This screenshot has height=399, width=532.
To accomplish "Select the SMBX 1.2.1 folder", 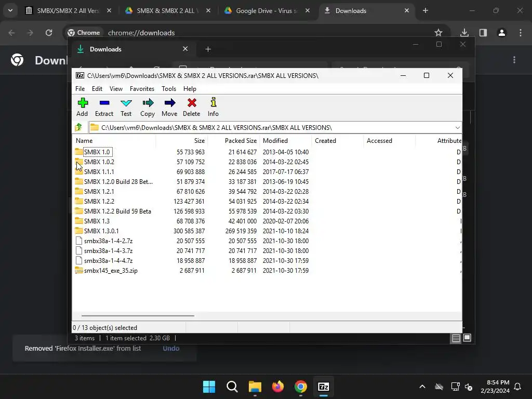I will click(x=99, y=191).
